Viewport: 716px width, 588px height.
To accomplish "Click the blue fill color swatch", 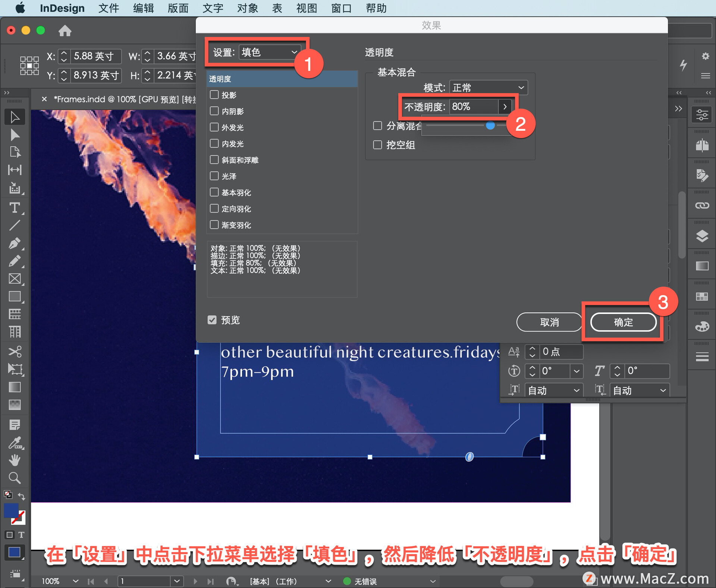I will point(11,510).
